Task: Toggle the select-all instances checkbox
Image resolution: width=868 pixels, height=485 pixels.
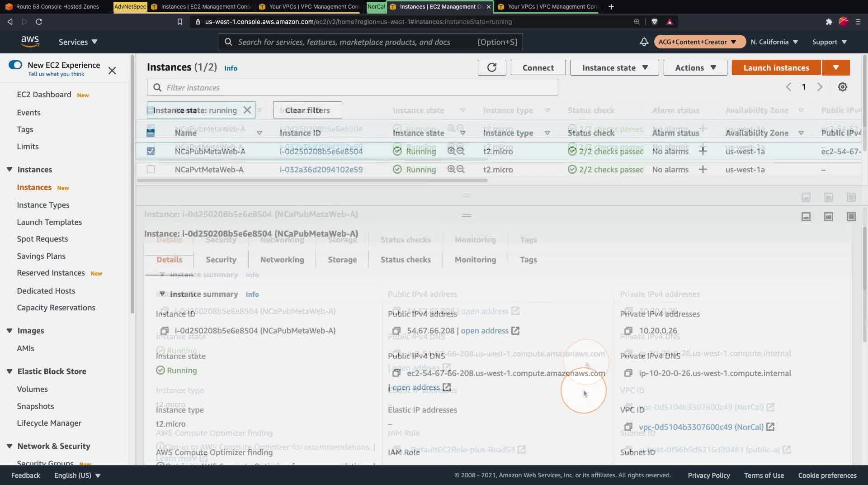Action: click(x=151, y=132)
